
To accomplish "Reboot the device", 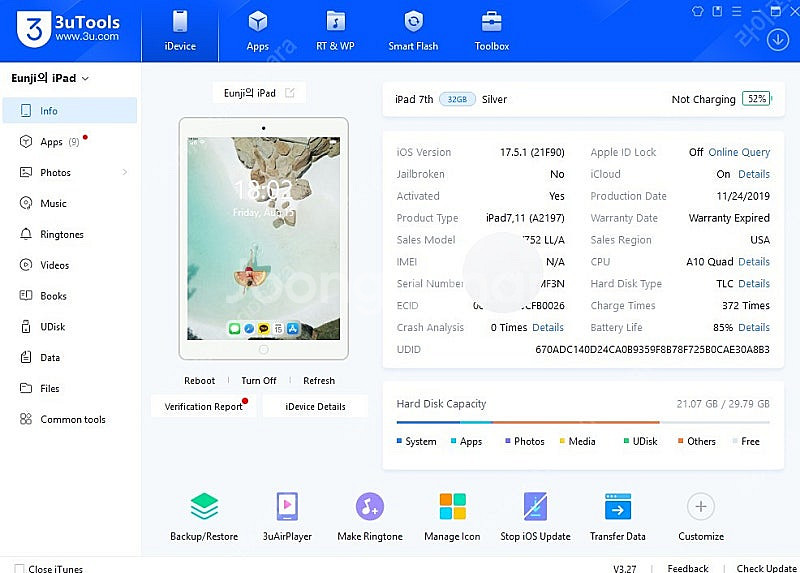I will pyautogui.click(x=199, y=381).
